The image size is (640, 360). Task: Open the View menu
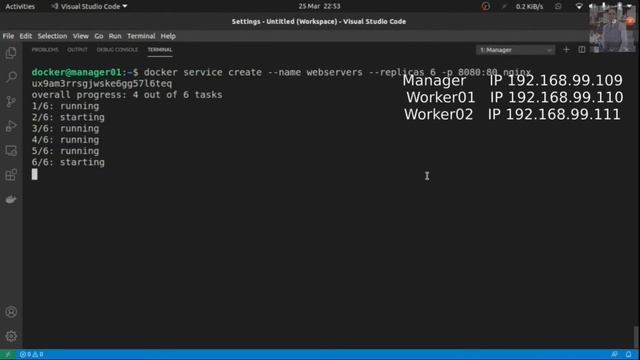[80, 36]
